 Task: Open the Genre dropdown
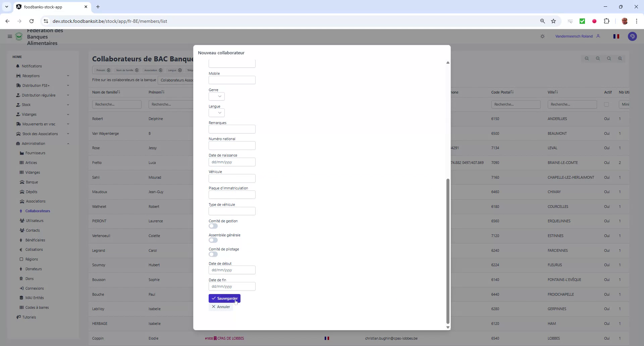coord(216,96)
